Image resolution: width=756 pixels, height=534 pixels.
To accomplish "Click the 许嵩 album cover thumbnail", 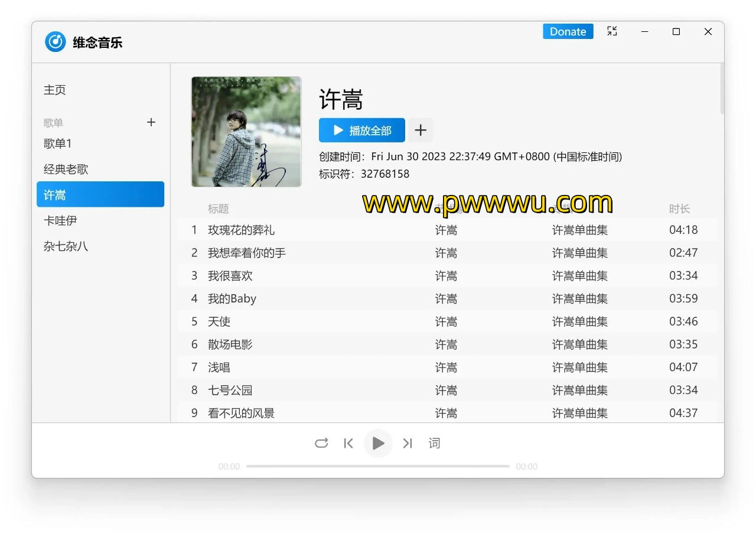I will pos(246,132).
